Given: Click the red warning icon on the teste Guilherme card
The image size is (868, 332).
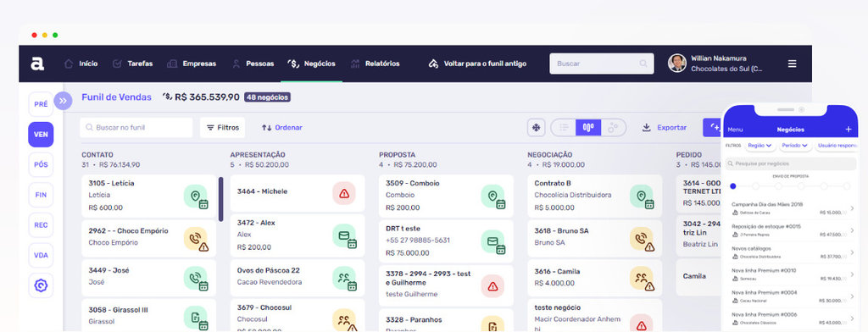Looking at the screenshot, I should click(x=492, y=286).
